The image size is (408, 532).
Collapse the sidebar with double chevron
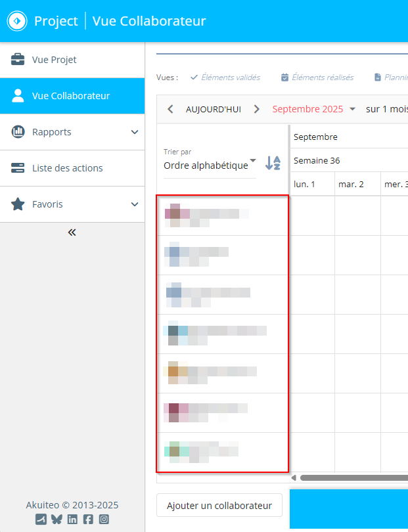(72, 233)
